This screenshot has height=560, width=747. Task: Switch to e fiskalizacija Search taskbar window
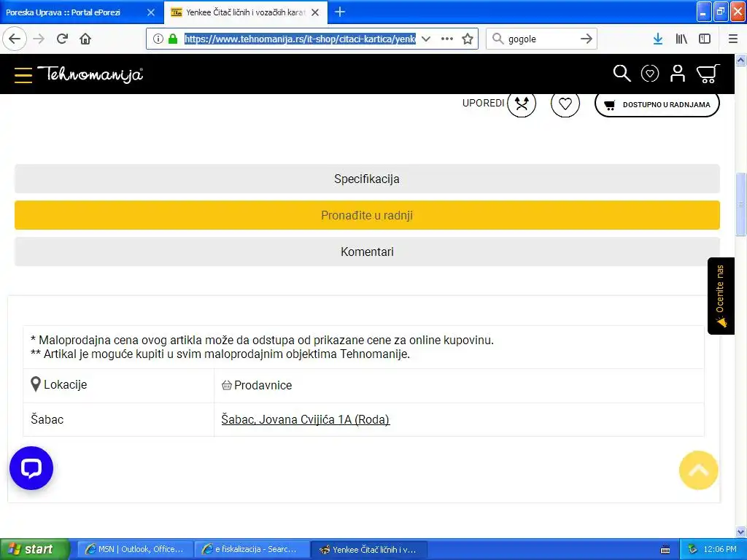(252, 549)
